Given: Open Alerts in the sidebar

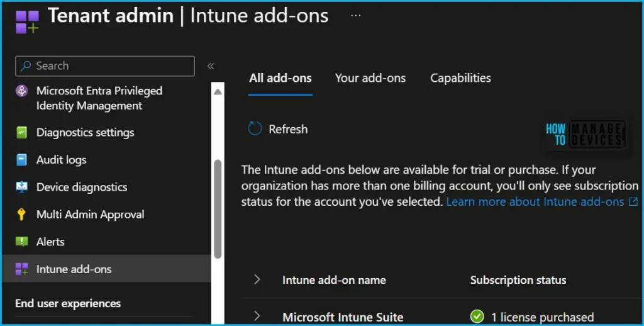Looking at the screenshot, I should (50, 241).
